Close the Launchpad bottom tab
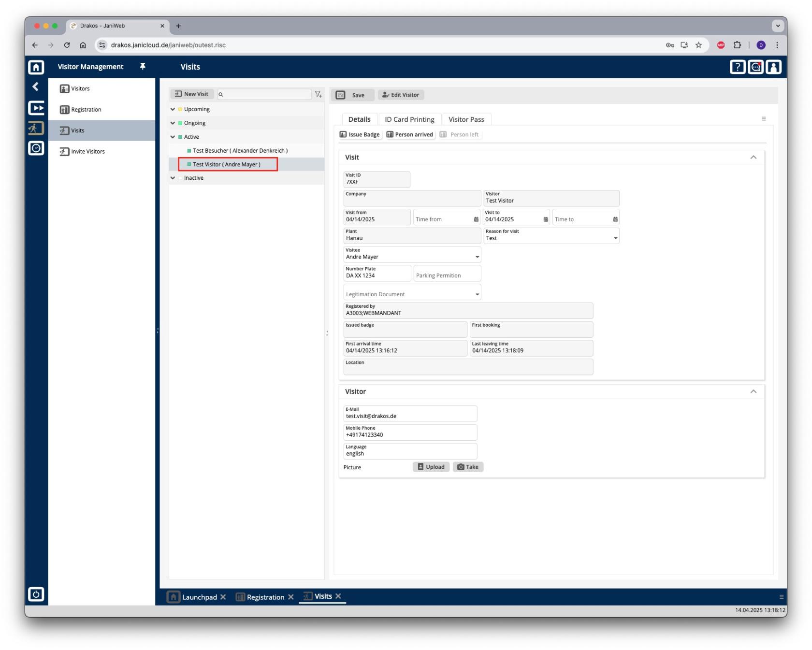The image size is (812, 650). pyautogui.click(x=223, y=597)
